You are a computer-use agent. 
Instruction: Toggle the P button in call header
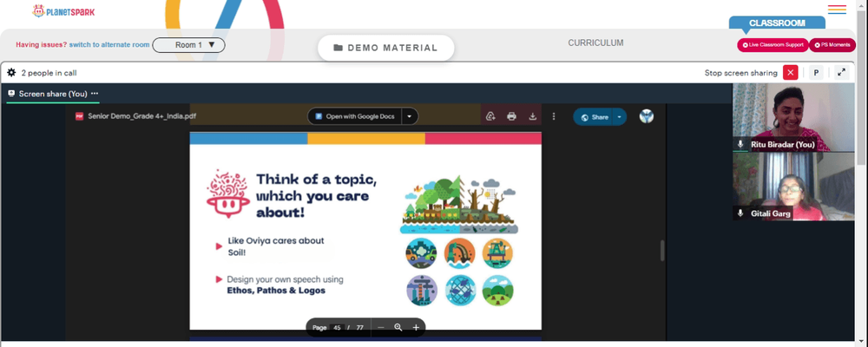(816, 73)
